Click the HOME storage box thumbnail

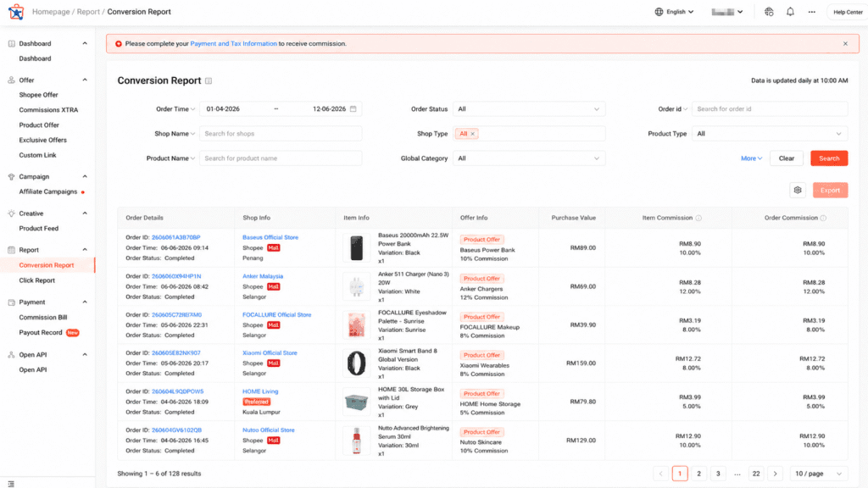[357, 402]
